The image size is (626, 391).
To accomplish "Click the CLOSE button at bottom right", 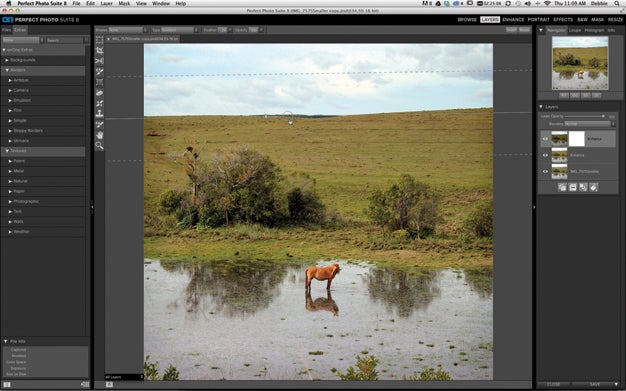I will [x=553, y=384].
